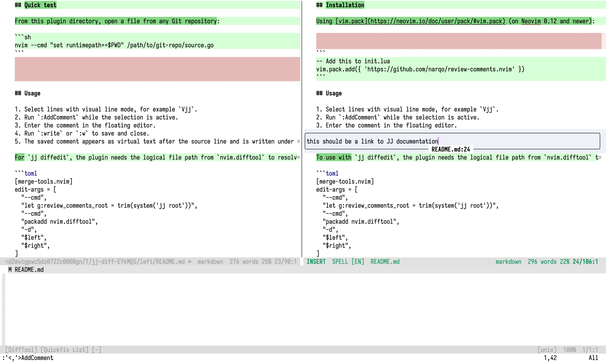Click 'packadd nvim.difftool' in the right pane

click(361, 221)
